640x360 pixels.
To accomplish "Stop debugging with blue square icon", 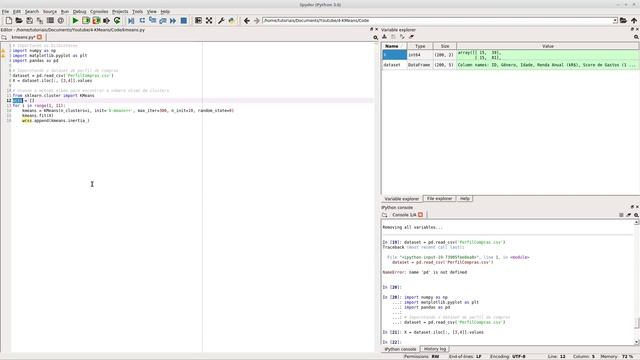I will 184,20.
